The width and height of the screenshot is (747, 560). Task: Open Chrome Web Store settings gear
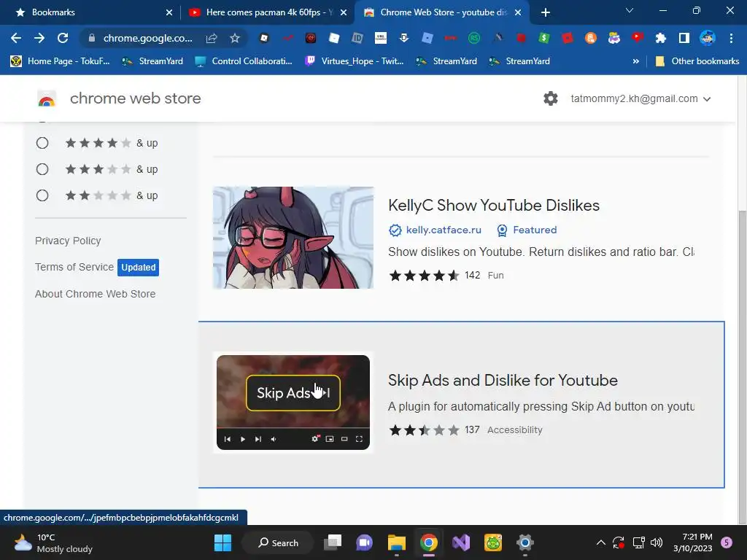(x=550, y=98)
